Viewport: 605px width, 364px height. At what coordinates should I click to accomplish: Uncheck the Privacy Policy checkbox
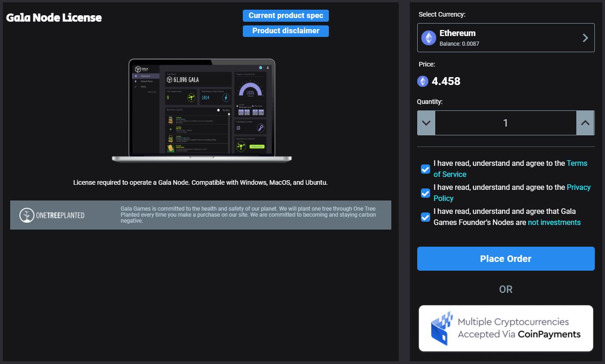[x=426, y=193]
